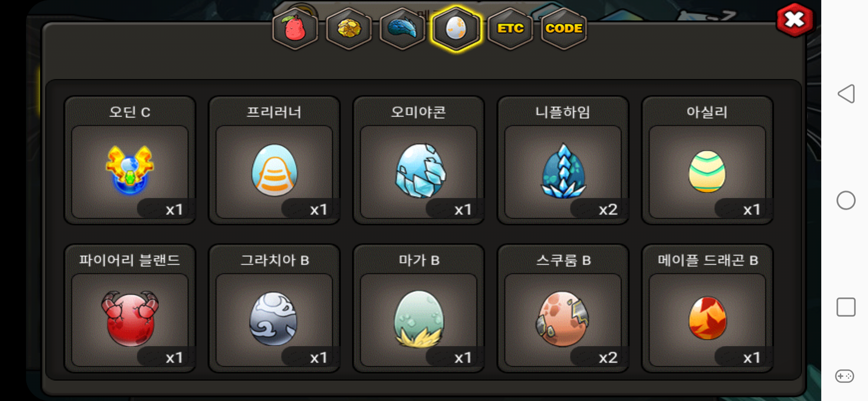Select the 니플하임 blue spiked egg

pos(563,160)
